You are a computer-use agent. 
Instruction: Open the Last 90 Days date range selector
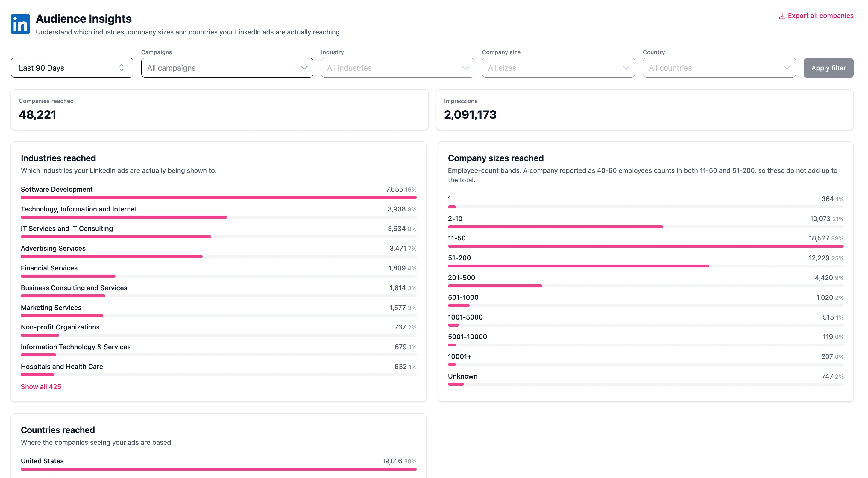[x=72, y=68]
